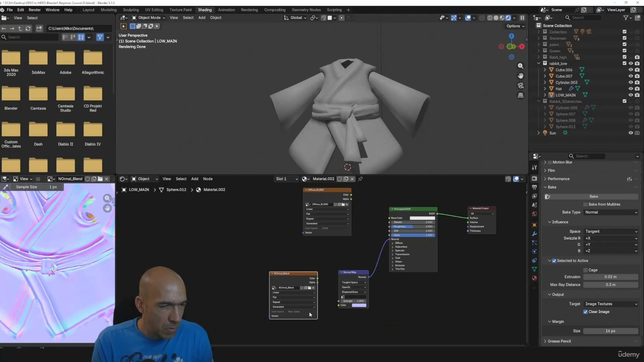
Task: Open the Scene properties tab icon
Action: [534, 205]
